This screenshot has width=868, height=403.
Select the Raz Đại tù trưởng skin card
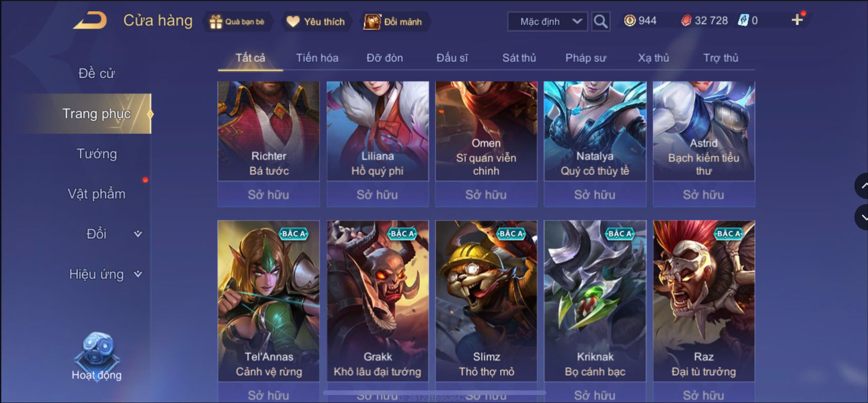point(704,300)
